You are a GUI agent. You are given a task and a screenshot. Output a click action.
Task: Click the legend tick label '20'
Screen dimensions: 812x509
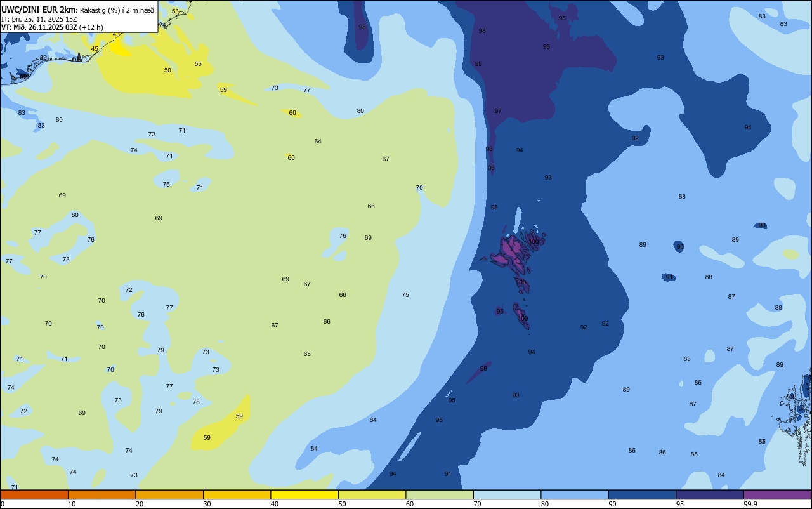pyautogui.click(x=140, y=504)
